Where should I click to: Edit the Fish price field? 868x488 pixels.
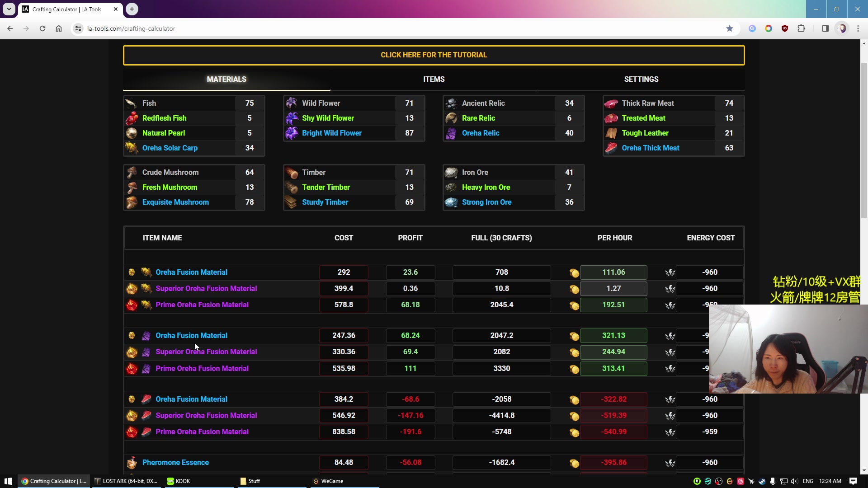(249, 103)
